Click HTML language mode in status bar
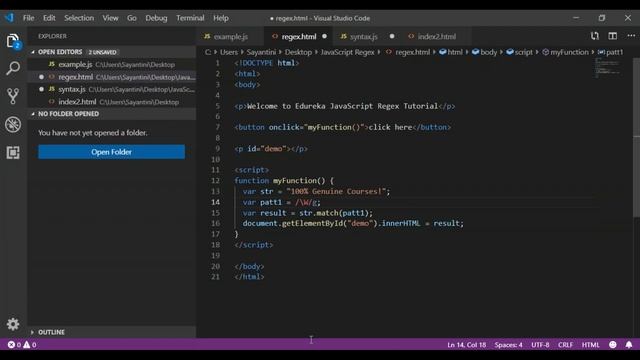The image size is (640, 360). (x=590, y=344)
